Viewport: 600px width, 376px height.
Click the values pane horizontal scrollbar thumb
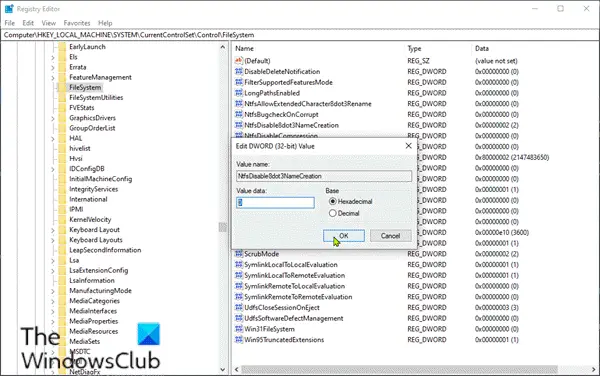[399, 369]
